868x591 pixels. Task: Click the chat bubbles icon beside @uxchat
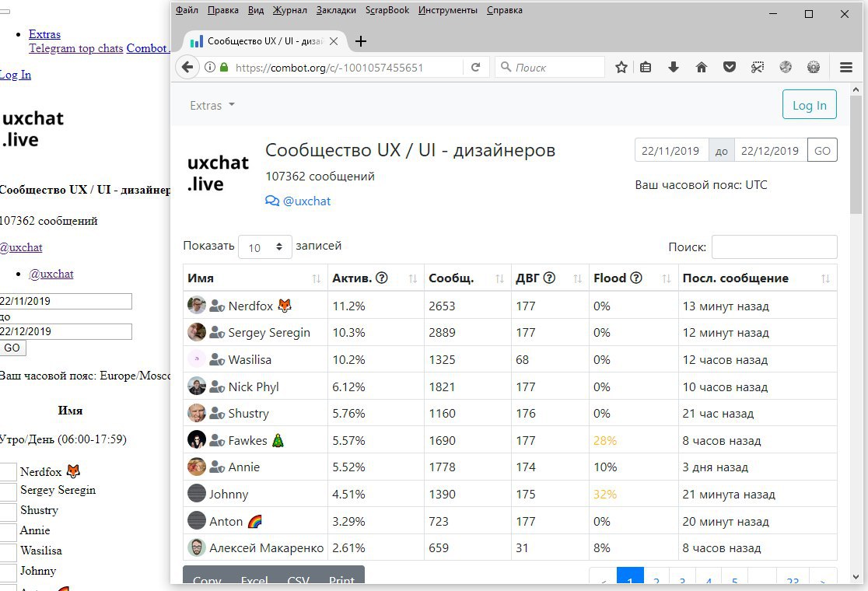click(x=272, y=201)
